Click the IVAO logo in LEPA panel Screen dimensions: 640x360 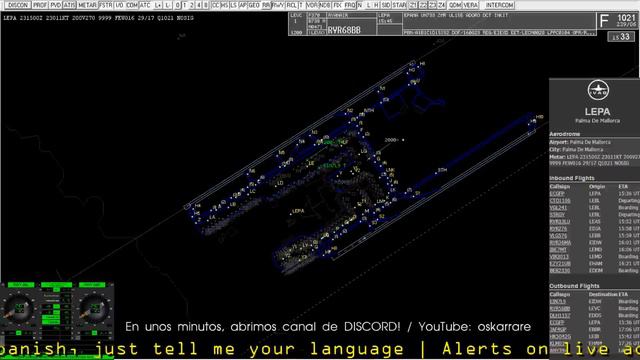coord(598,90)
